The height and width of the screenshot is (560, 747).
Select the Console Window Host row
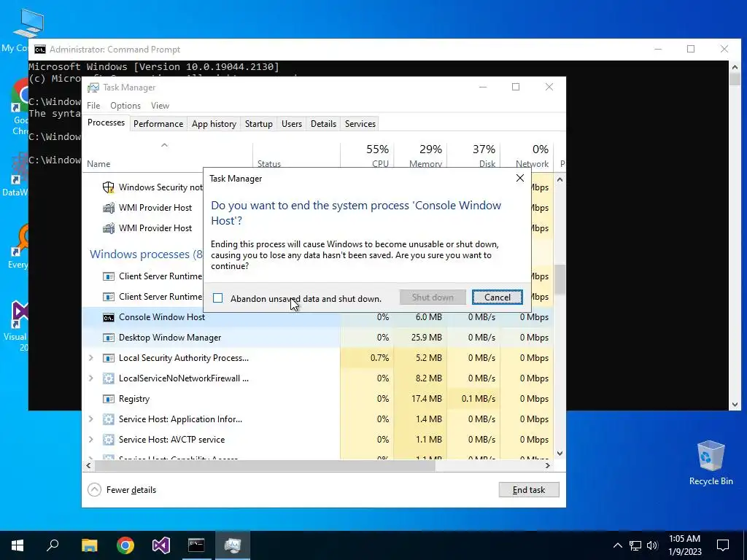coord(318,317)
